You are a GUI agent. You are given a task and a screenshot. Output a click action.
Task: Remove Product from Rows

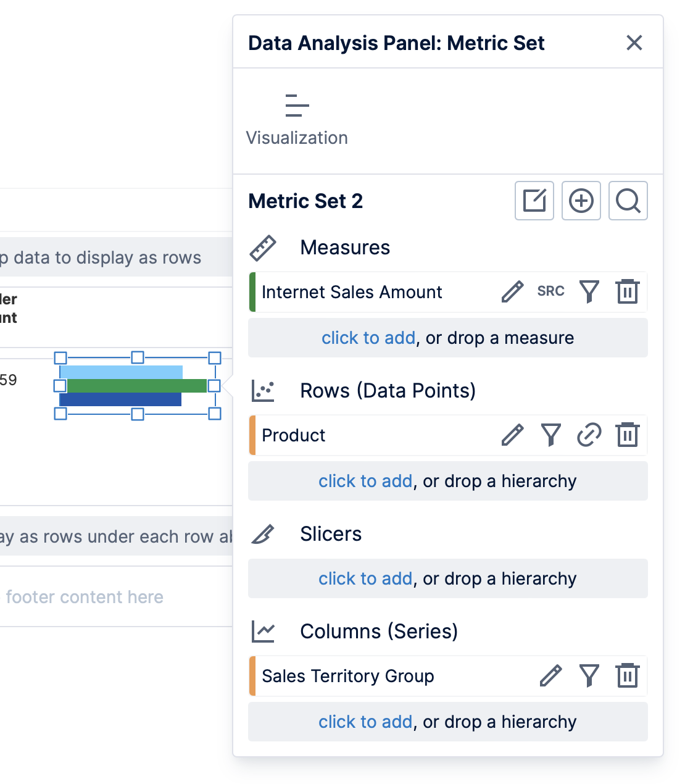pos(627,435)
